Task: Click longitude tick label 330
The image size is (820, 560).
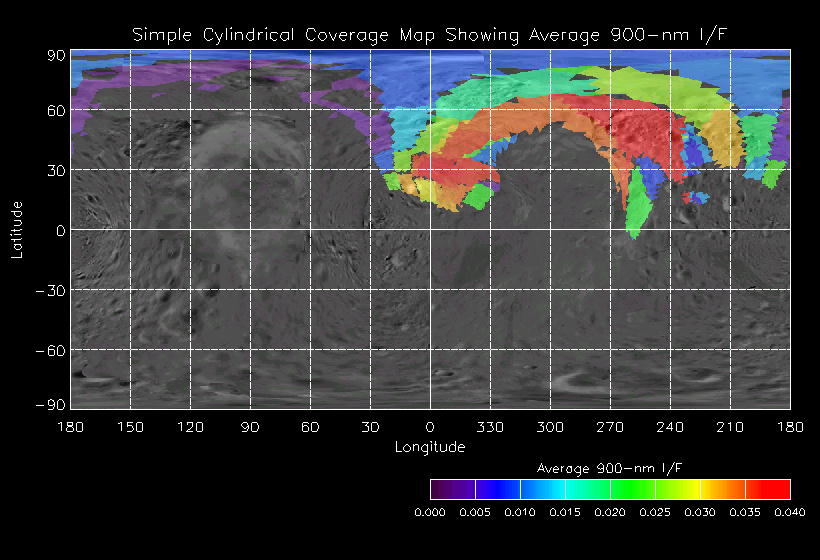Action: (x=490, y=427)
